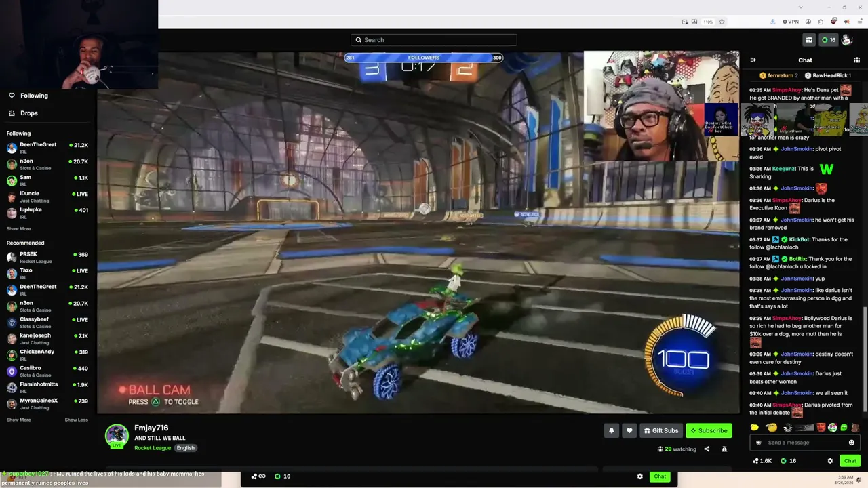Click the followers goal progress bar
This screenshot has width=868, height=488.
pos(424,58)
